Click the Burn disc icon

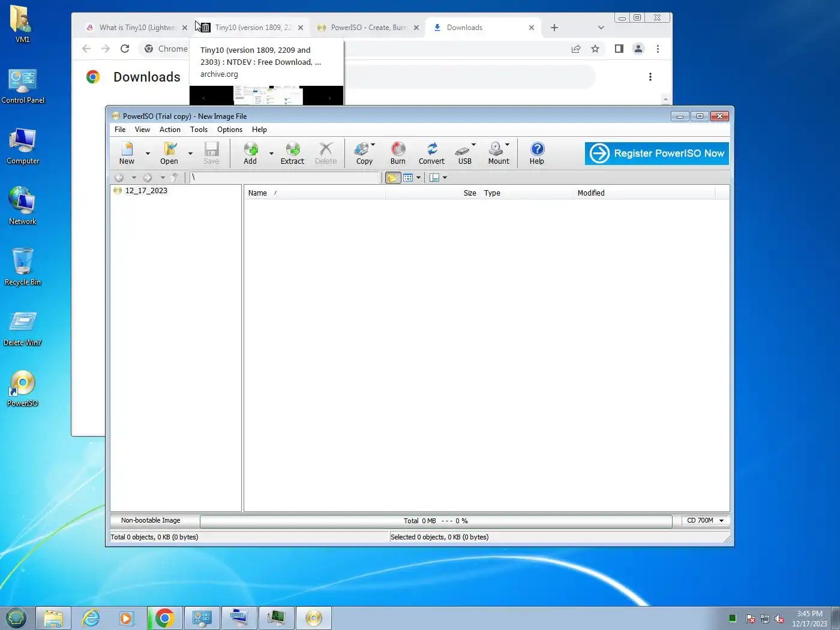point(398,153)
